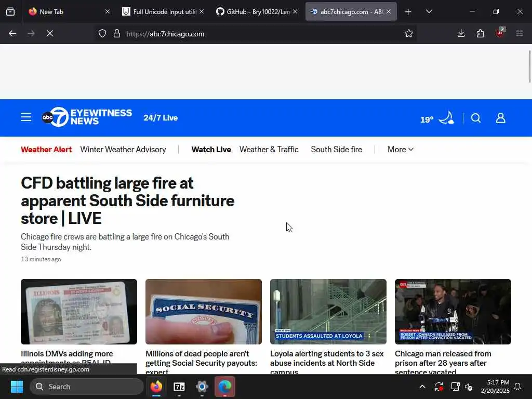Open Firefox from the taskbar
Viewport: 532px width, 399px height.
(x=156, y=387)
